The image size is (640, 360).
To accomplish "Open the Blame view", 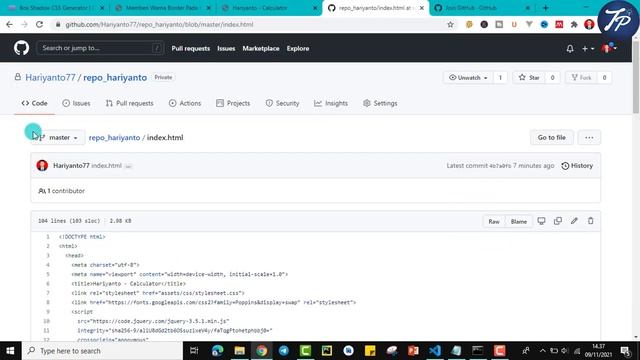I will pos(519,221).
